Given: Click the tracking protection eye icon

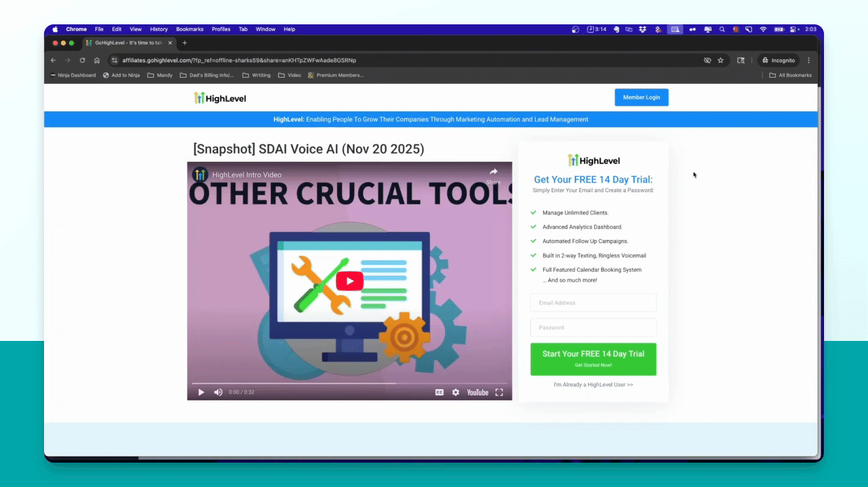Looking at the screenshot, I should coord(708,60).
